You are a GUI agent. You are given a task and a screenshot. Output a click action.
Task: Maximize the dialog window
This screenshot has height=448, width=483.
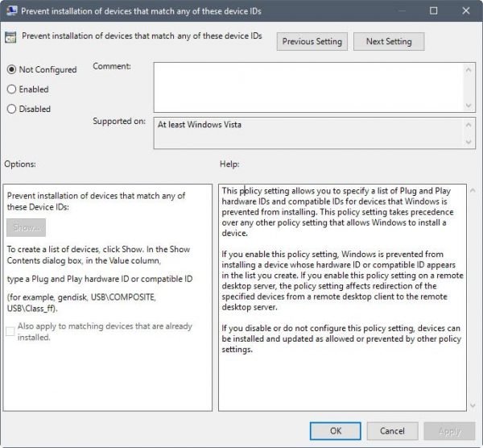433,10
